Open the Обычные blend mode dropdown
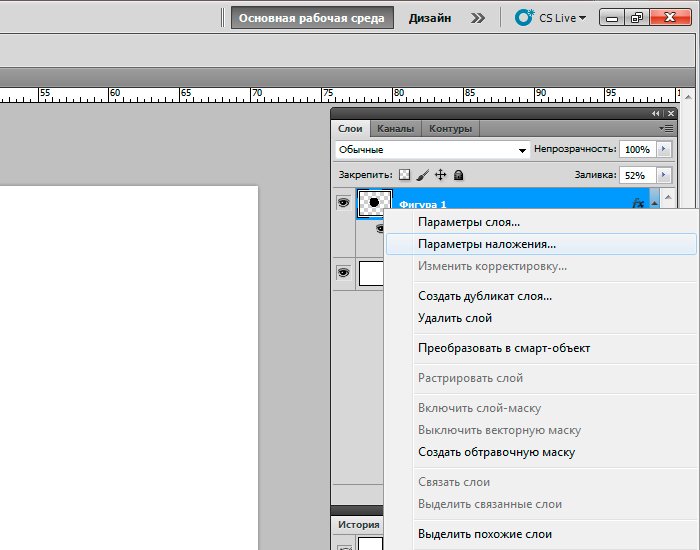 pos(432,150)
